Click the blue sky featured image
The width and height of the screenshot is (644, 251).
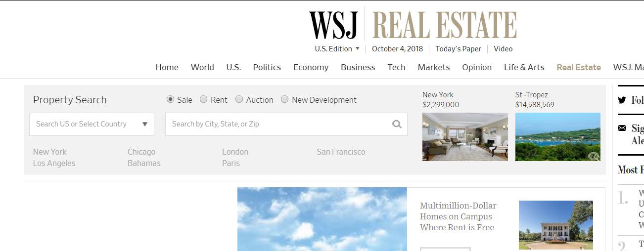pos(322,219)
